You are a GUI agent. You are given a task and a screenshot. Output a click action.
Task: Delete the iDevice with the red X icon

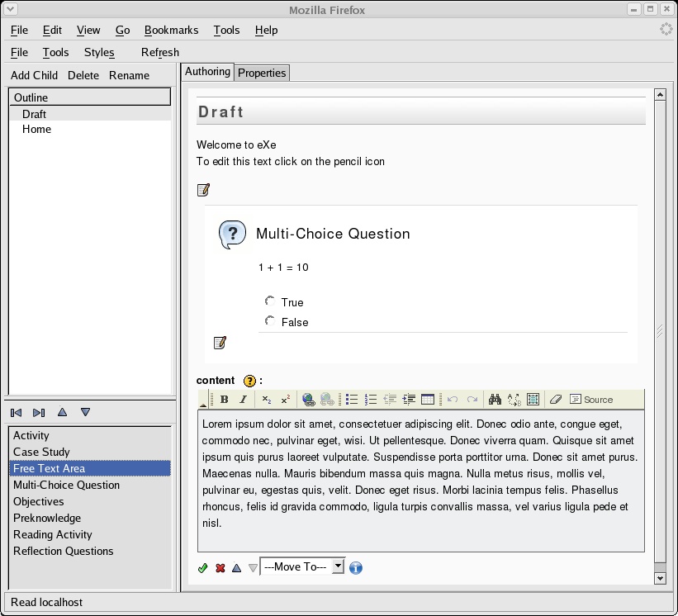220,568
